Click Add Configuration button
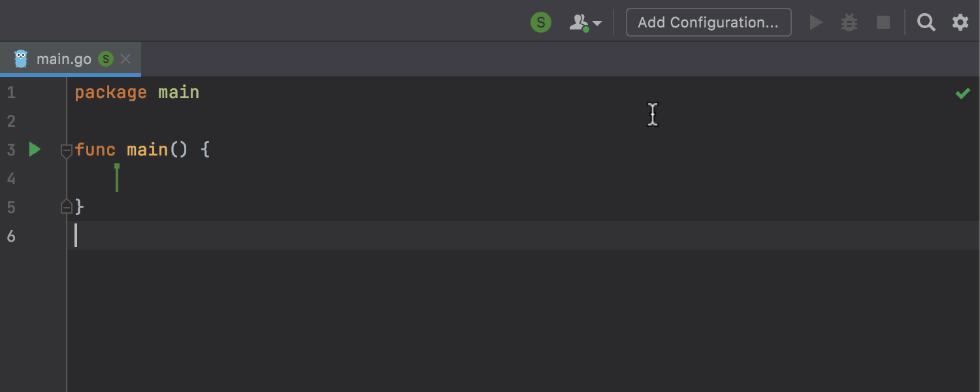Image resolution: width=980 pixels, height=392 pixels. click(x=708, y=23)
